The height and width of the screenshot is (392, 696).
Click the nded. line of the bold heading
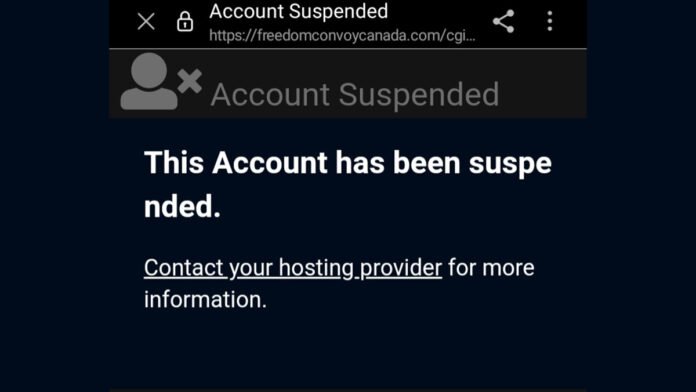click(182, 207)
